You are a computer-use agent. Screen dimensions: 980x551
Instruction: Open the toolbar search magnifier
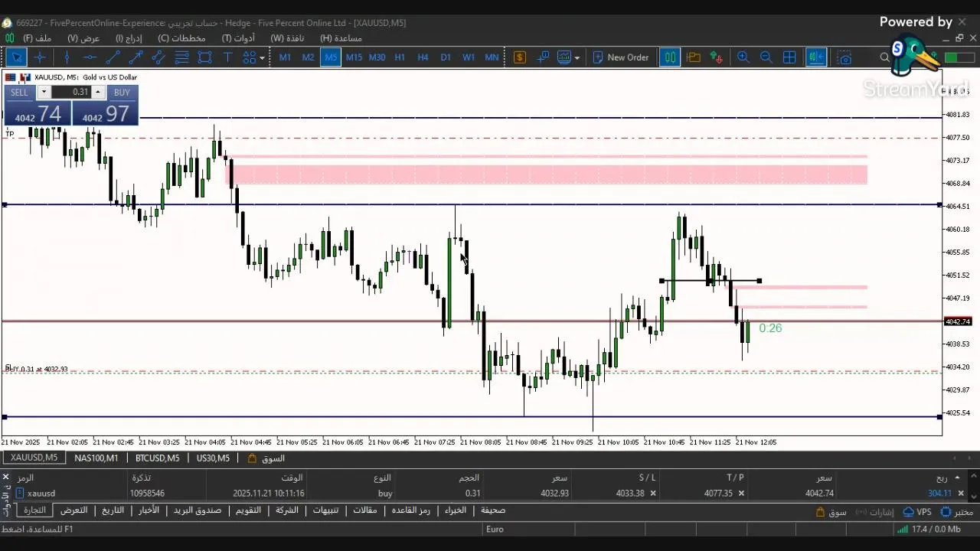[x=885, y=57]
